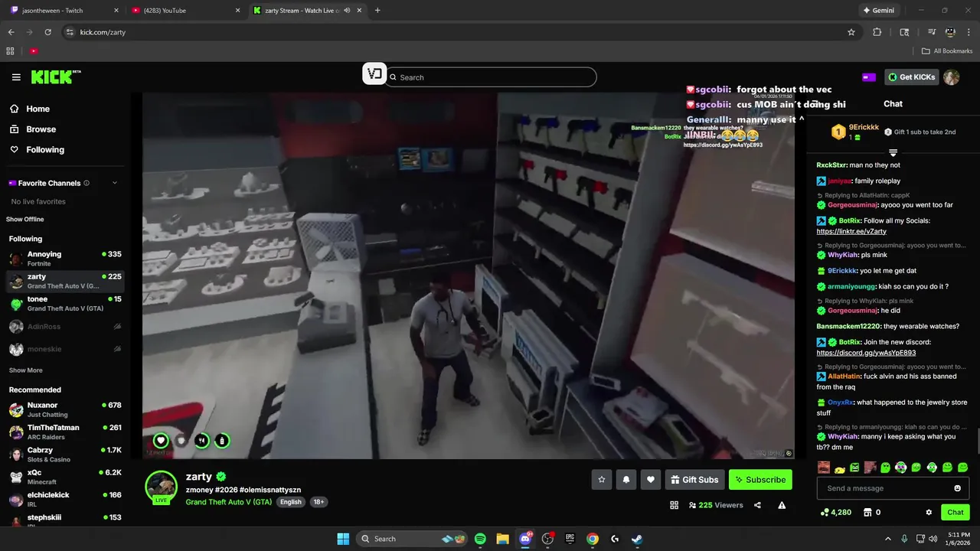
Task: Click the 18+ tag under stream title
Action: tap(318, 502)
